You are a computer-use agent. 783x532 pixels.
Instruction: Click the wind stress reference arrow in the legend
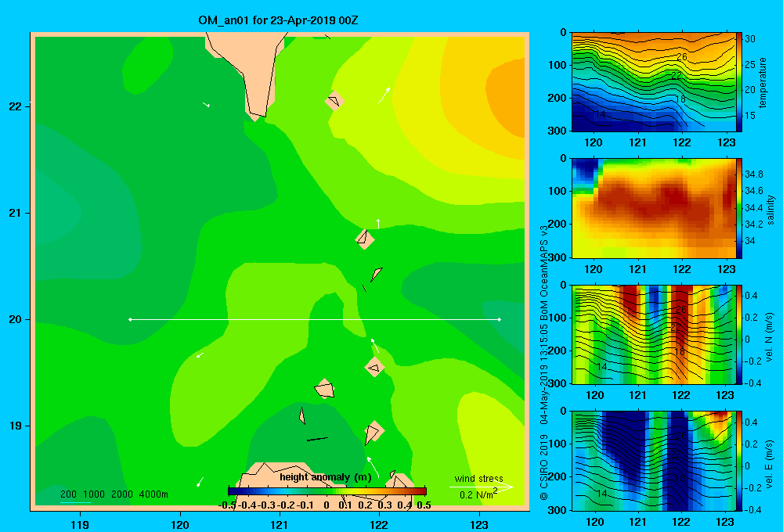pyautogui.click(x=481, y=487)
